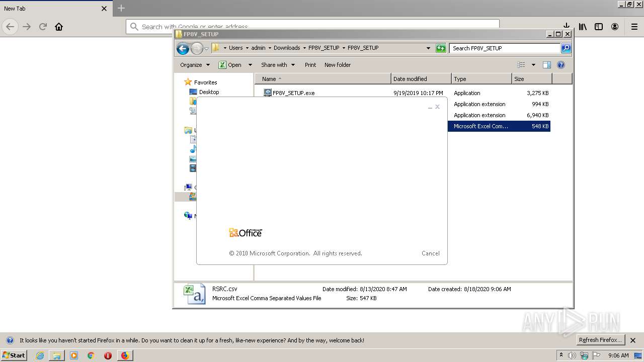The image size is (644, 362).
Task: Click the RSRC.csv file icon in details pane
Action: coord(194,294)
